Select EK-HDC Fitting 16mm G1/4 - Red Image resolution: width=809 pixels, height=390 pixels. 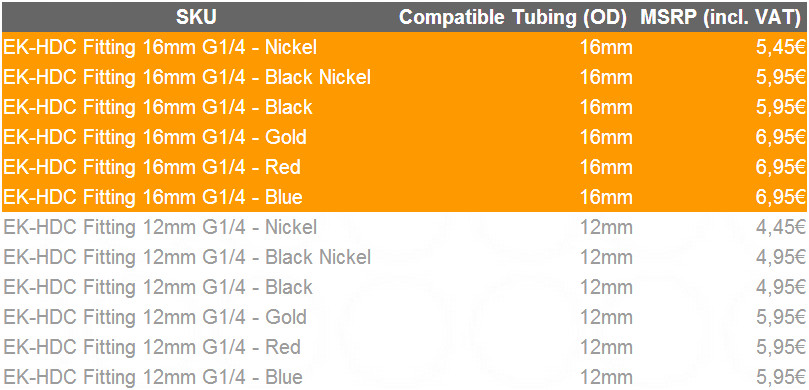(404, 167)
